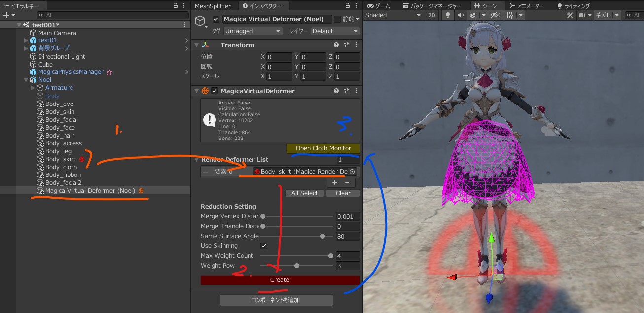Switch to the アニメーター tab
644x313 pixels.
tap(527, 6)
